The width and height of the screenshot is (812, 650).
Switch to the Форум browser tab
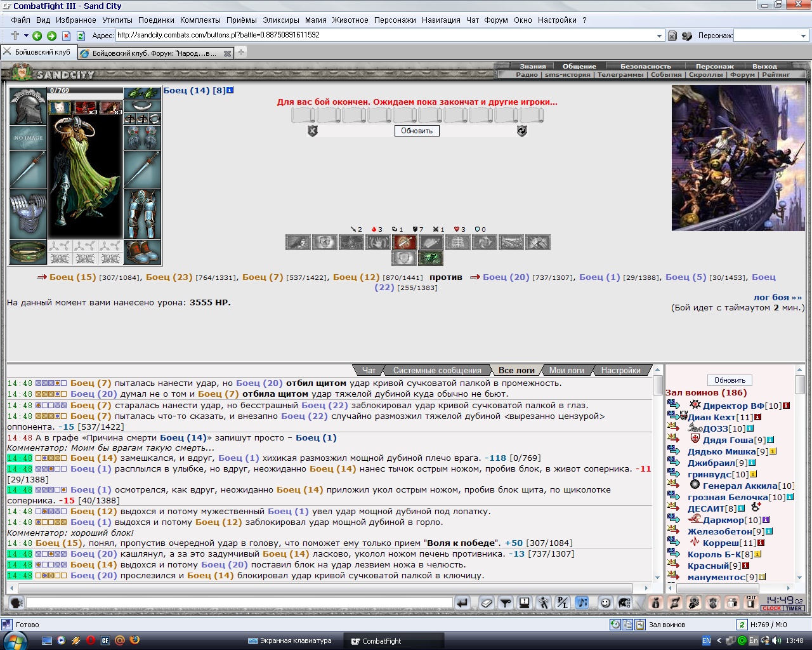(x=154, y=53)
